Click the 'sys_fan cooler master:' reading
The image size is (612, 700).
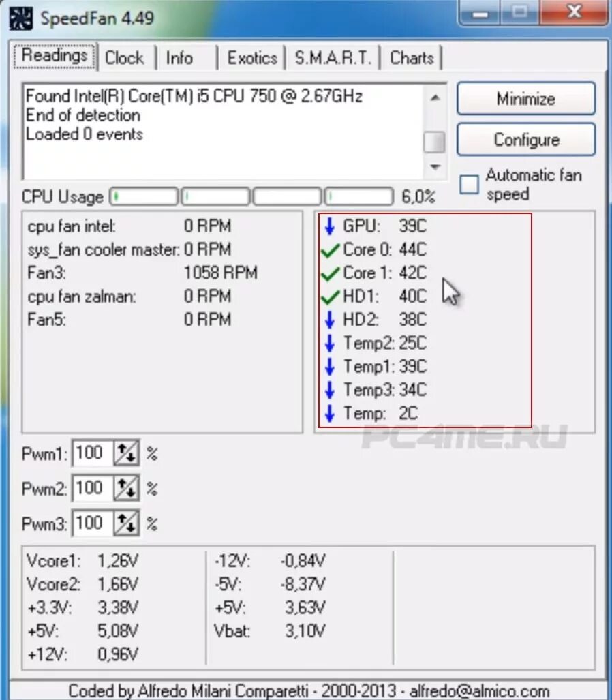[x=129, y=249]
